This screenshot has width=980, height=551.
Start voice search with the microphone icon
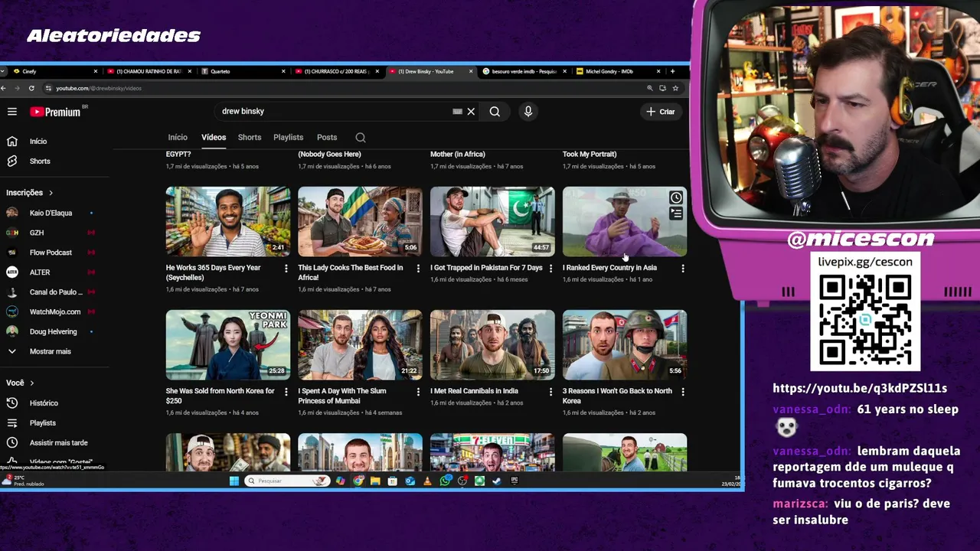(528, 112)
